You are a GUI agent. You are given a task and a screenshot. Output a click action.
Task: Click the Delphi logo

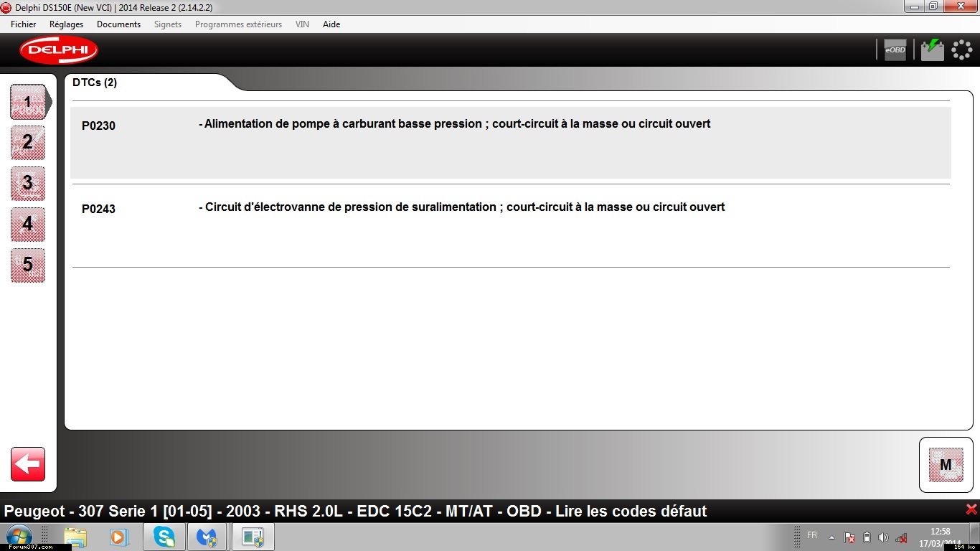coord(59,50)
